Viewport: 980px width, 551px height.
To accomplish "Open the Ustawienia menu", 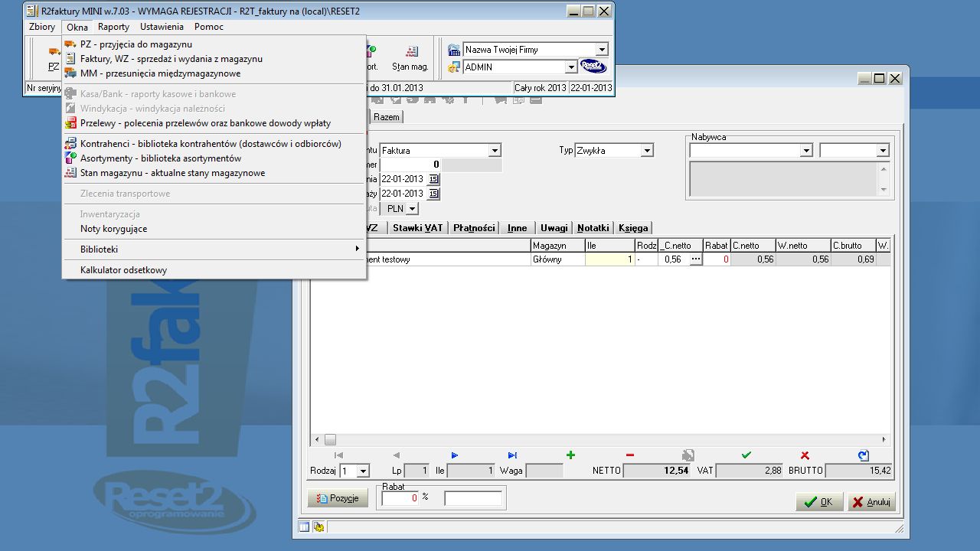I will 162,27.
